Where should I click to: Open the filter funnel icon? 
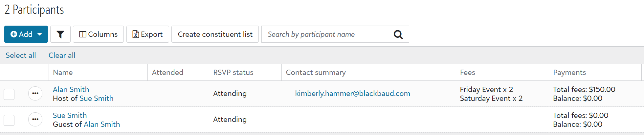click(x=60, y=34)
